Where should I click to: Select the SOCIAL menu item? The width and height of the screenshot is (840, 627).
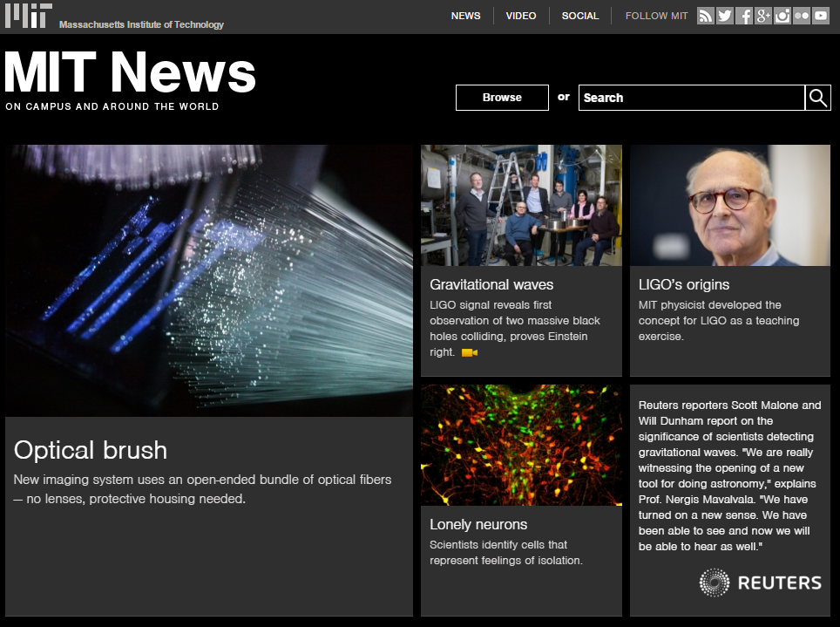(x=580, y=16)
